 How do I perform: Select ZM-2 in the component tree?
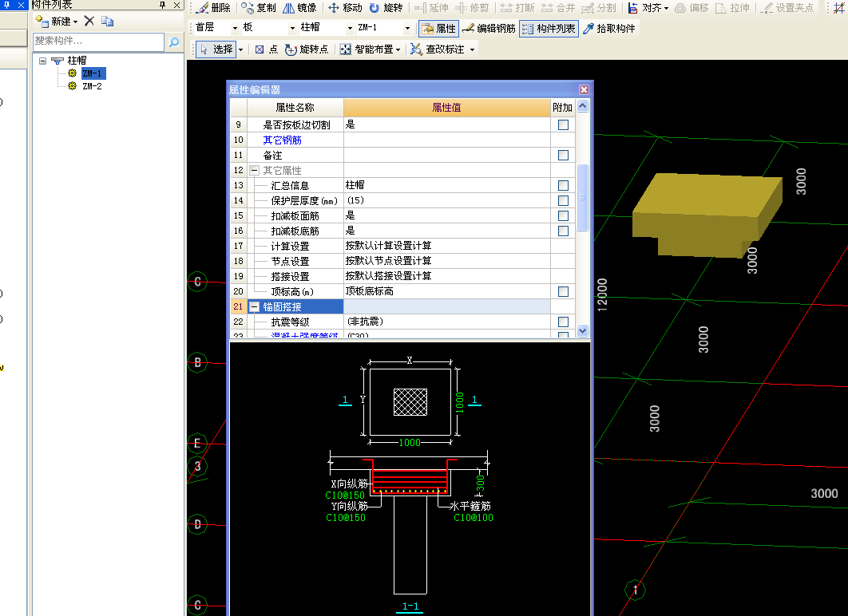point(92,86)
